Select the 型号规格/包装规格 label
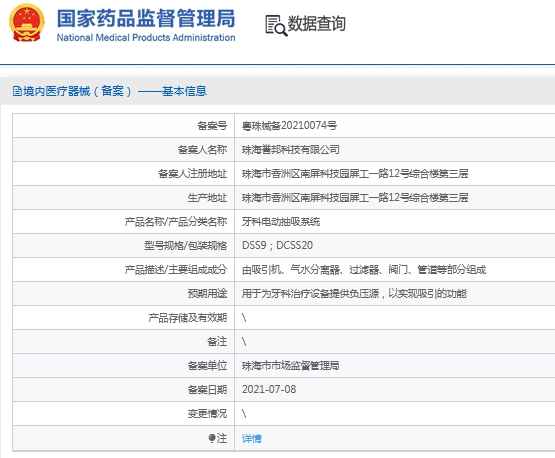This screenshot has width=555, height=458. (x=185, y=246)
